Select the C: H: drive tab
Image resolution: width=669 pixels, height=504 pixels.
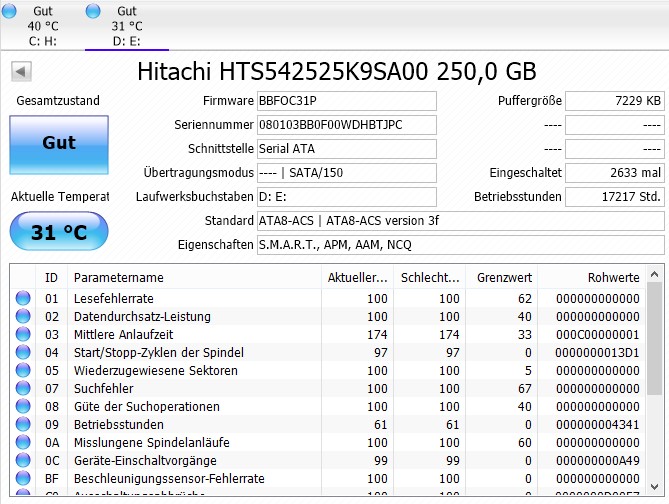(x=43, y=26)
